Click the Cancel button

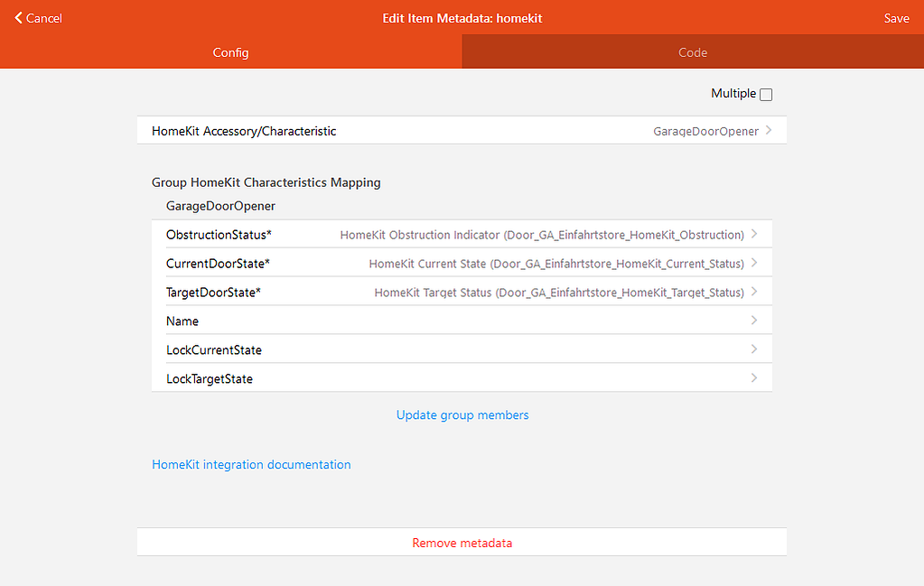point(38,18)
